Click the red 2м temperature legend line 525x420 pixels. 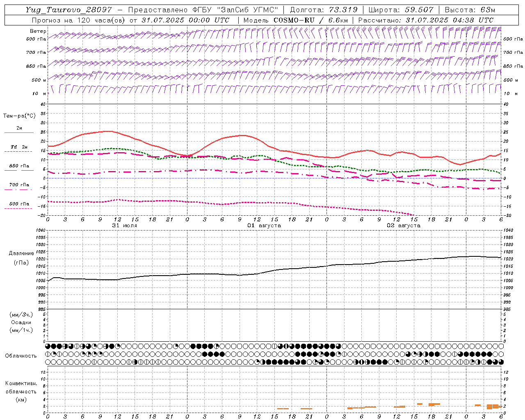point(19,132)
